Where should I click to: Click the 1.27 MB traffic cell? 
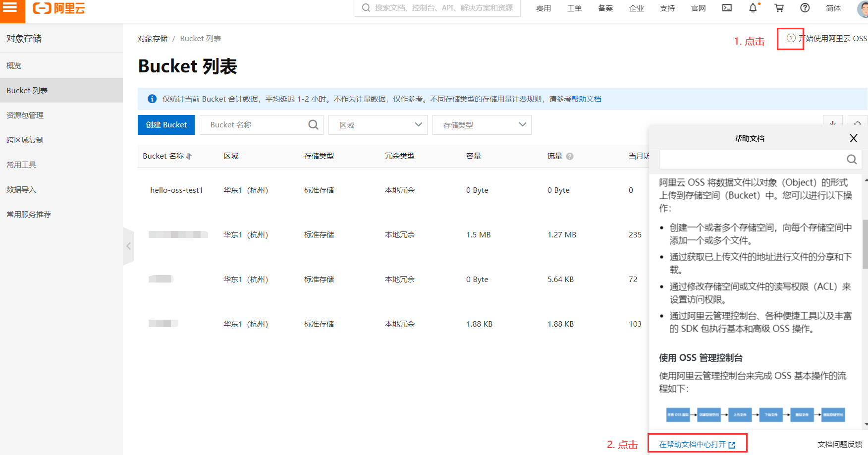point(562,234)
